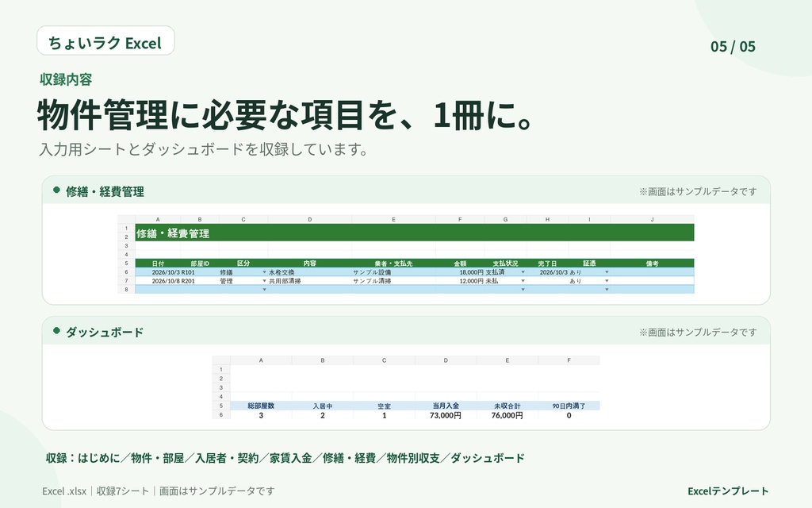Click the R201 room ID cell

coord(200,281)
